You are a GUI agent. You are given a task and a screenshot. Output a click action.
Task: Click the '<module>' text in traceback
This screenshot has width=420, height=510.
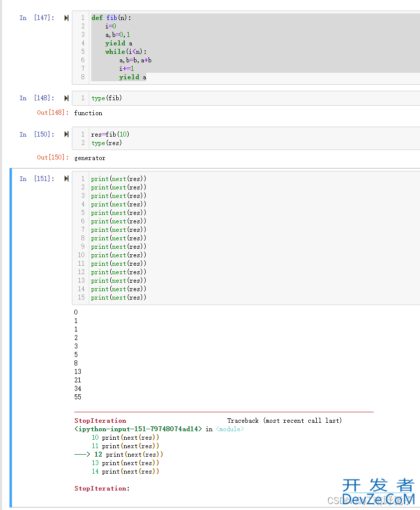pos(229,429)
